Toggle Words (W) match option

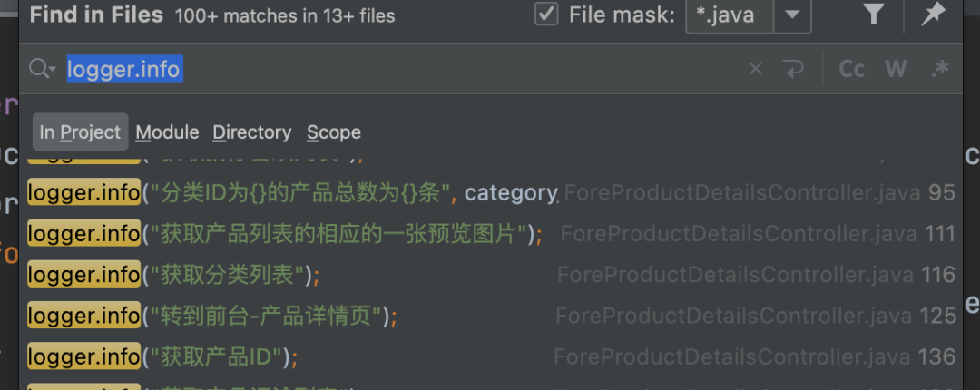(896, 69)
